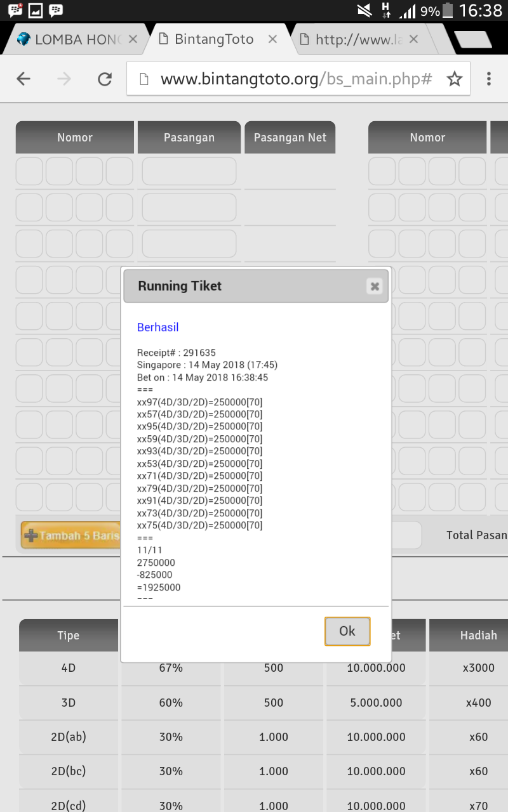
Task: Click first Nomor digit box in left table
Action: (29, 171)
